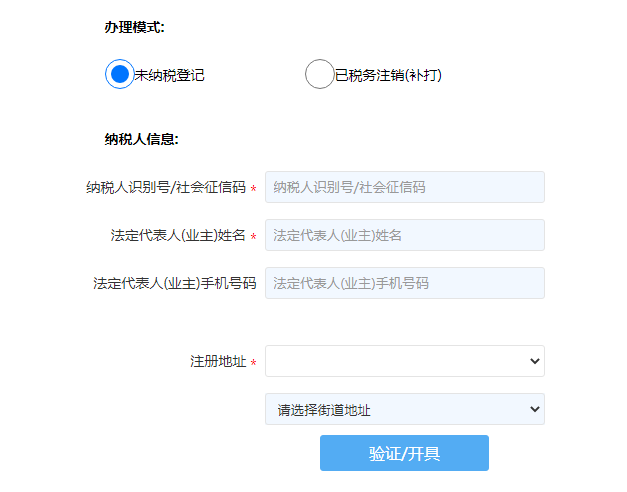Screen dimensions: 627x492
Task: Focus the 纳税人识别号/社会征信码 input field
Action: point(404,187)
